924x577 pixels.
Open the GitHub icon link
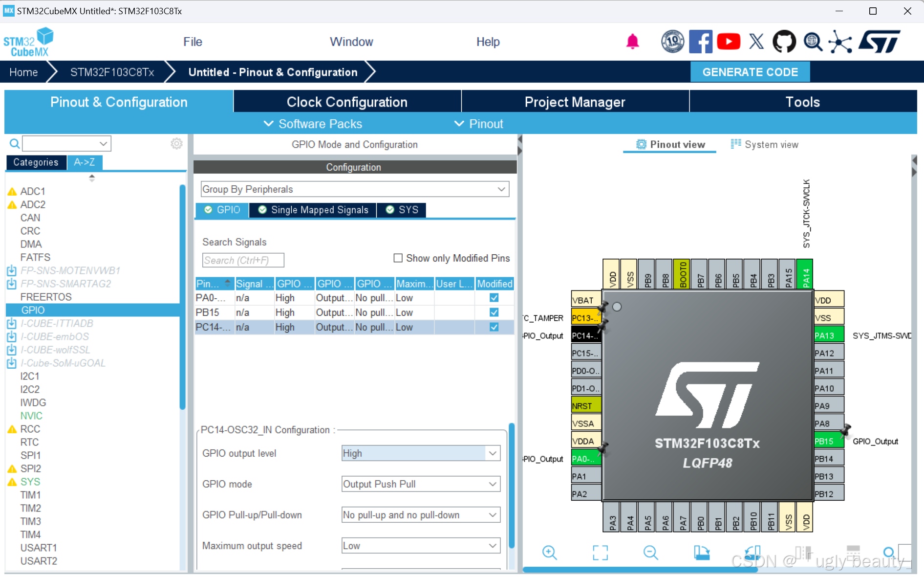(784, 42)
